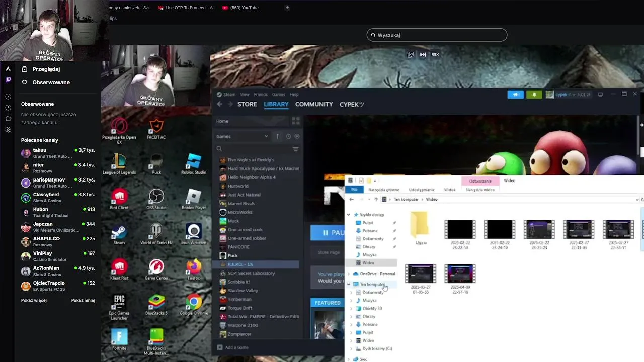Open Iriun Webcam desktop shortcut

(x=194, y=235)
